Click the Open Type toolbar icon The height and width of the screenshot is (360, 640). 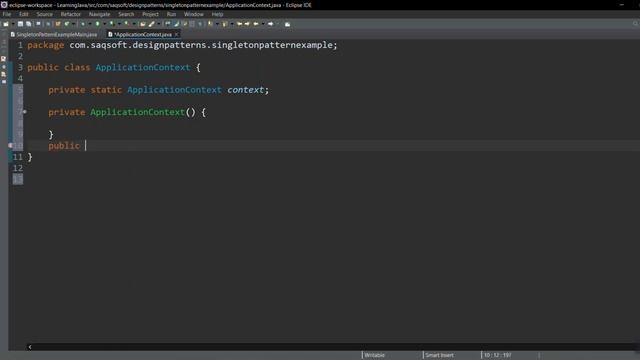click(142, 24)
